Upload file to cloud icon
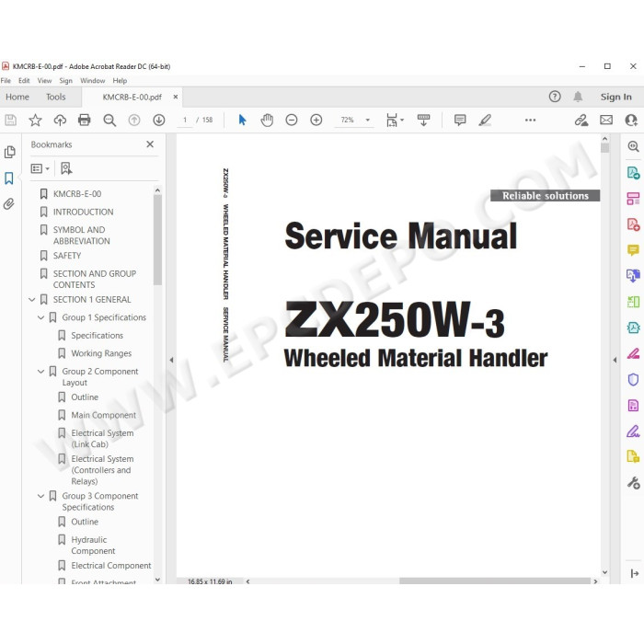 [x=60, y=120]
